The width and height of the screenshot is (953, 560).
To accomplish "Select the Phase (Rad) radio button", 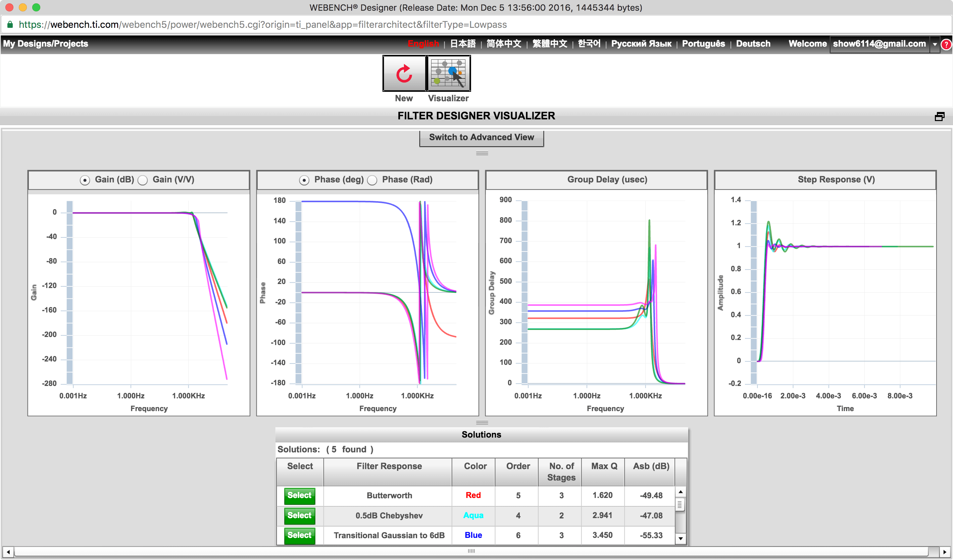I will pyautogui.click(x=372, y=180).
